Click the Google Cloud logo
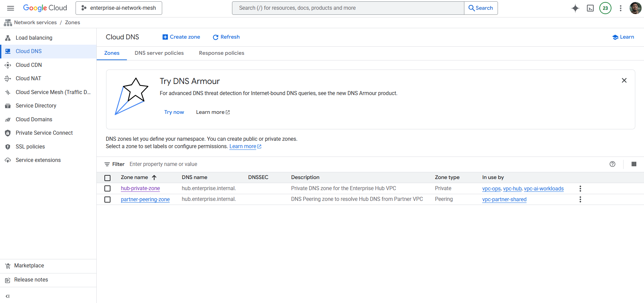Viewport: 644px width, 303px height. click(x=45, y=8)
